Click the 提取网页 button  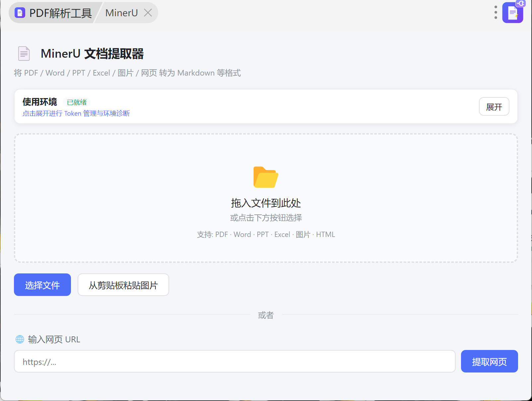point(490,361)
